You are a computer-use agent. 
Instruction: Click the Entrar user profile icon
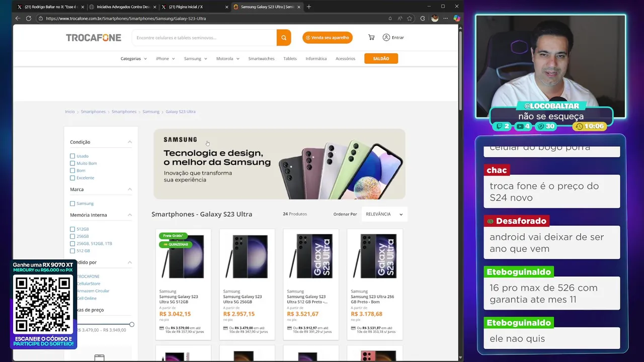(386, 37)
